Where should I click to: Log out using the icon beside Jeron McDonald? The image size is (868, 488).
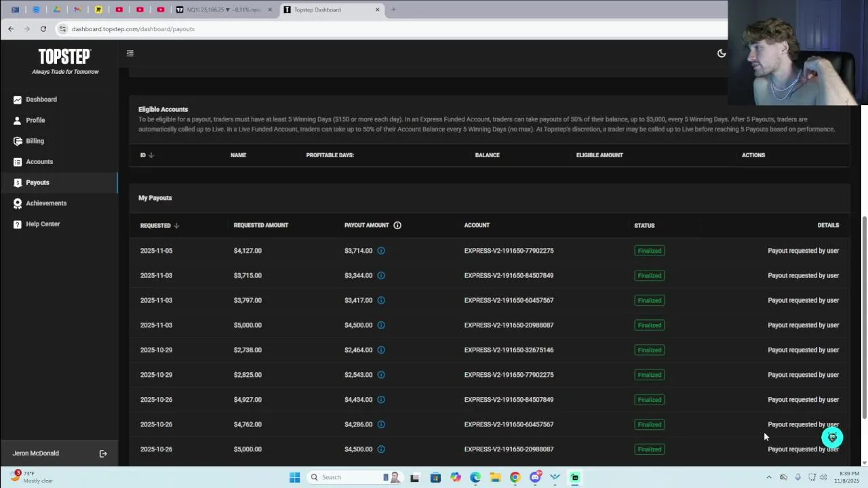coord(103,453)
